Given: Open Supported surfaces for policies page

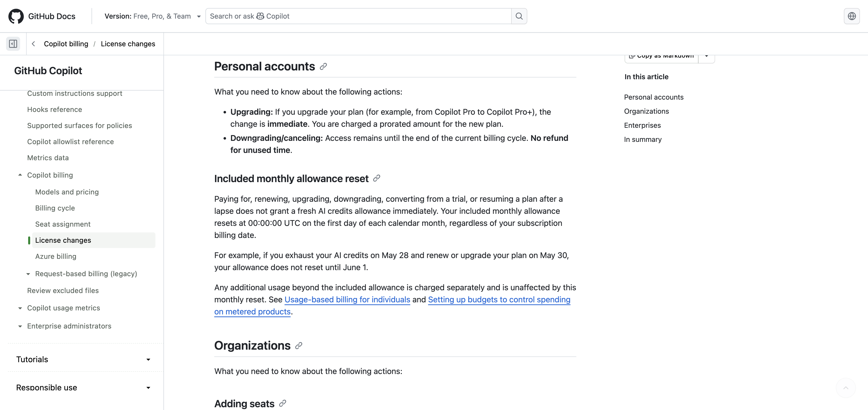Looking at the screenshot, I should pos(79,126).
